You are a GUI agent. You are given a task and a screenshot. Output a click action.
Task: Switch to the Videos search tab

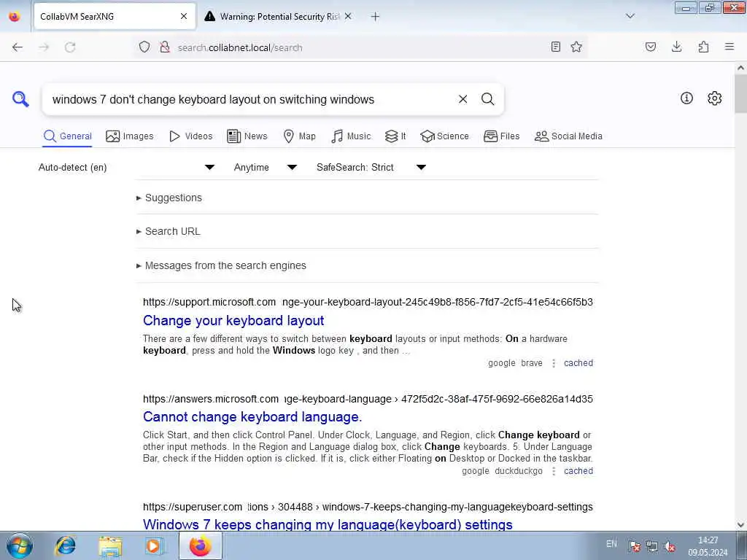pos(190,136)
